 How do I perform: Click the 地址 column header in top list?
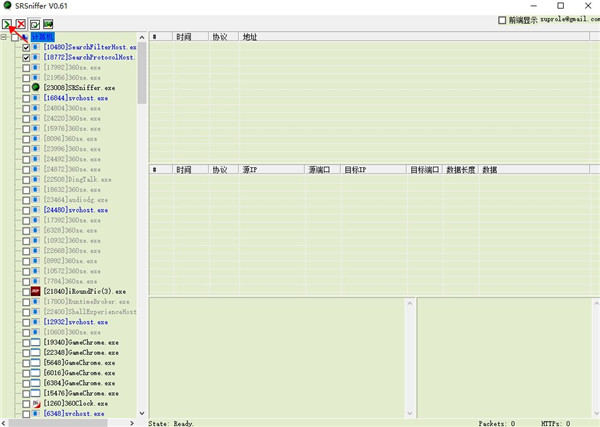tap(249, 37)
